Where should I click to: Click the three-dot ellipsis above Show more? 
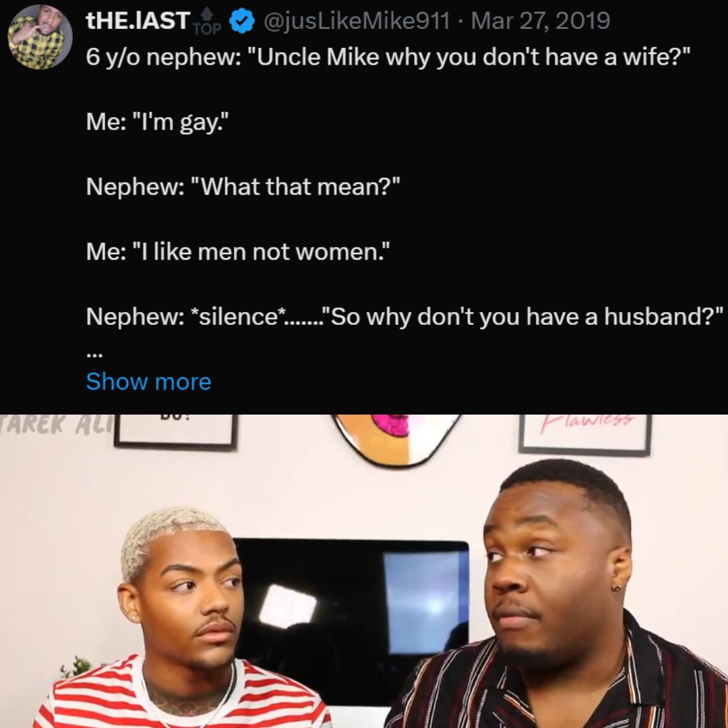(92, 356)
